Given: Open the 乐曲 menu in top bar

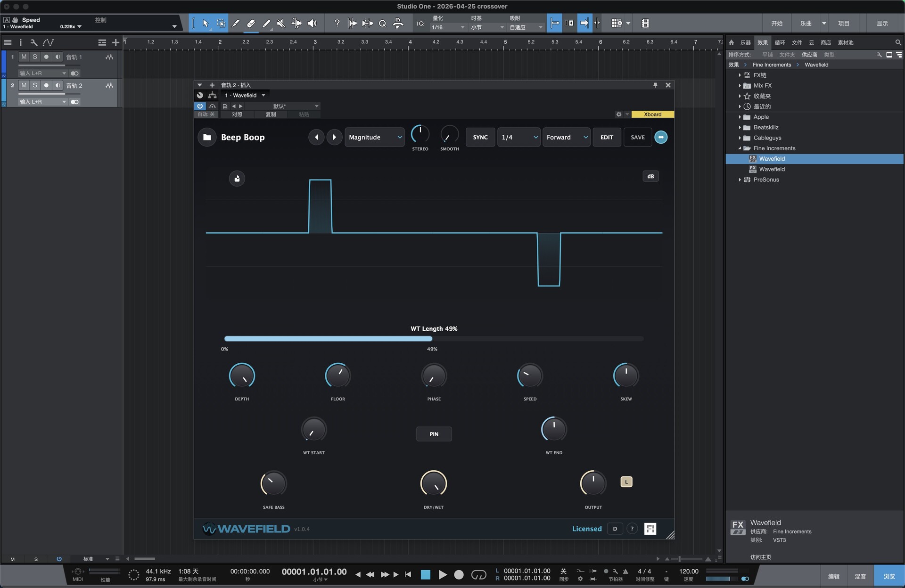Looking at the screenshot, I should (806, 23).
